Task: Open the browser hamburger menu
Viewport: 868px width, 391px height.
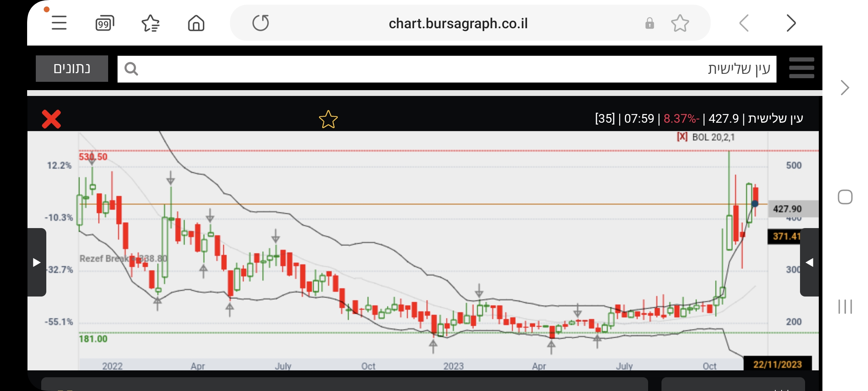Action: click(x=59, y=23)
